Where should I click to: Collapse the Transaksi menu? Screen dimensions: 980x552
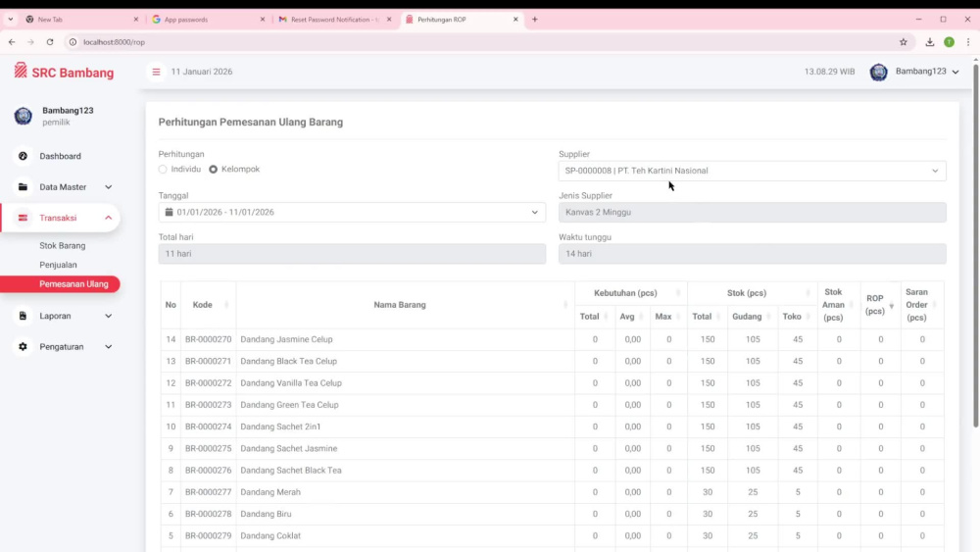point(108,218)
